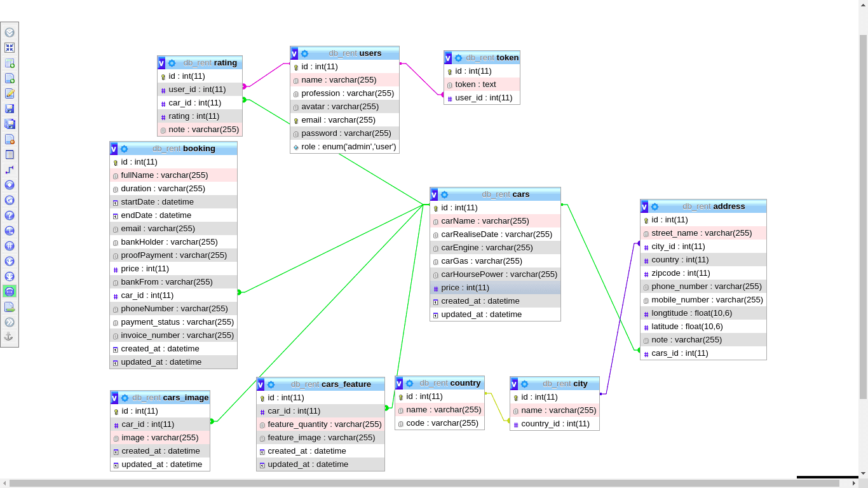Toggle relationship lines visibility
The width and height of the screenshot is (868, 488).
[10, 292]
